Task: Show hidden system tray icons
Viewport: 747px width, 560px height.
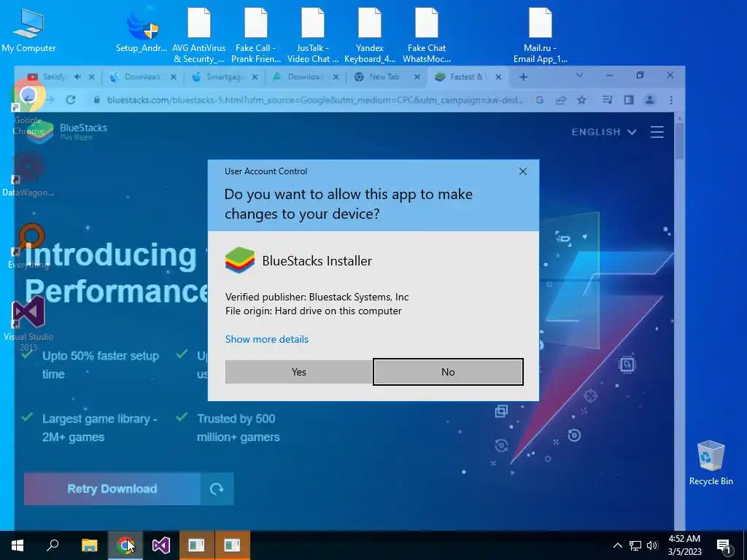Action: [x=617, y=545]
